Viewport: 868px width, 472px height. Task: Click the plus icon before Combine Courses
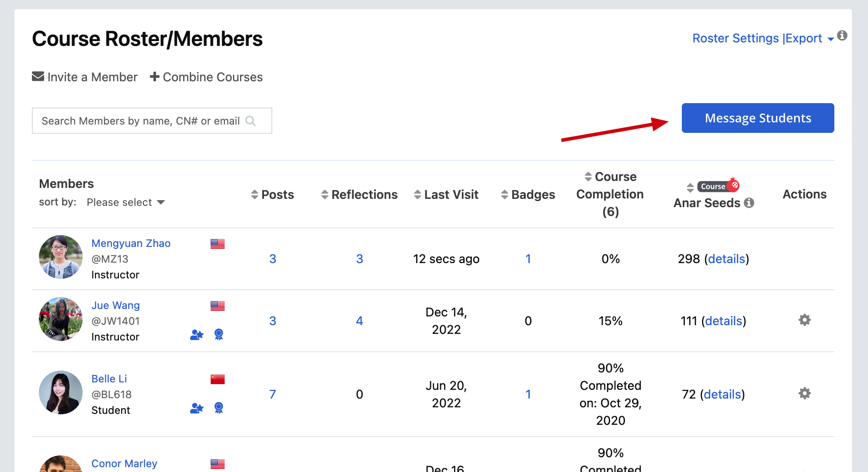point(154,76)
